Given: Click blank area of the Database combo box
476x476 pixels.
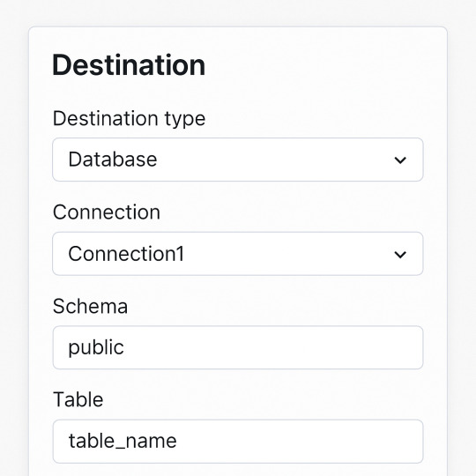Looking at the screenshot, I should pyautogui.click(x=273, y=160).
